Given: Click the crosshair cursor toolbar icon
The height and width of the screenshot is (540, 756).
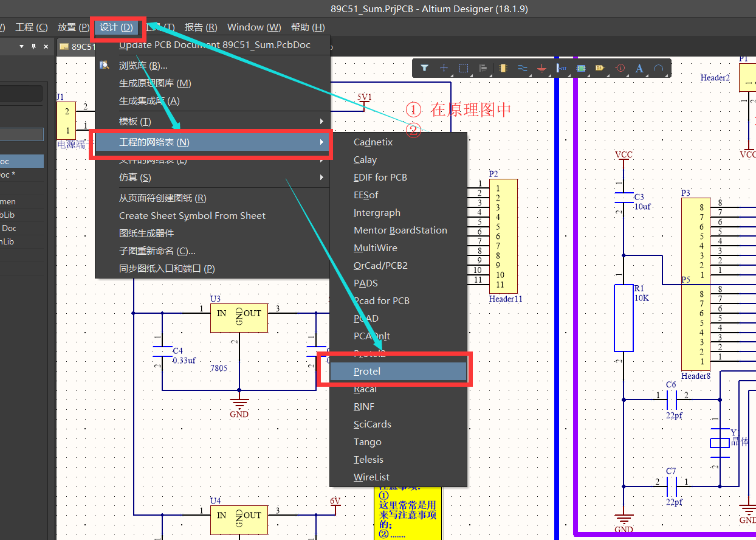Looking at the screenshot, I should [444, 68].
